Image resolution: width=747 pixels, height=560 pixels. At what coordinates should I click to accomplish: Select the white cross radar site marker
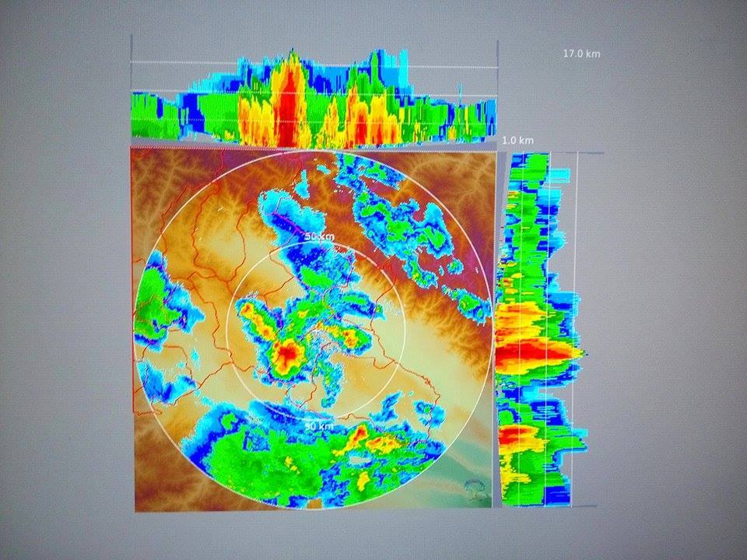pos(317,331)
